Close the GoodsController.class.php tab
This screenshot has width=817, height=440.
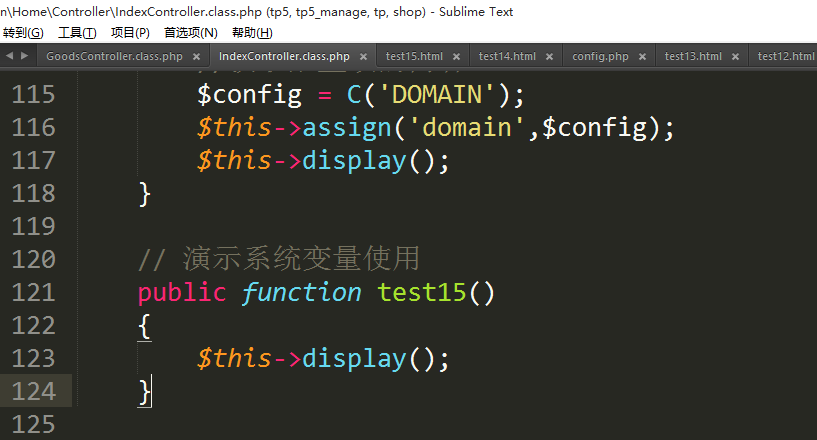click(x=195, y=57)
